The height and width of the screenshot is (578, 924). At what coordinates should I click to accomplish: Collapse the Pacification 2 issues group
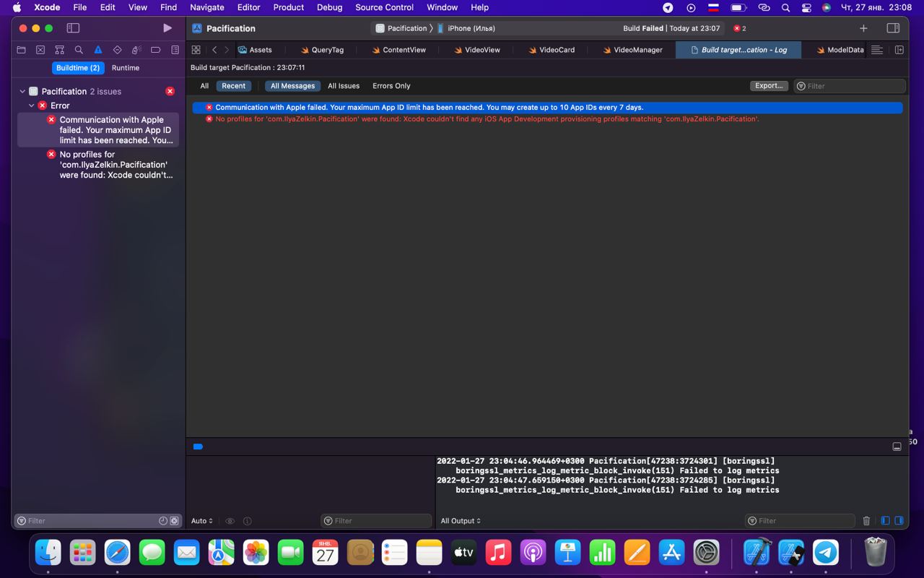[x=22, y=92]
